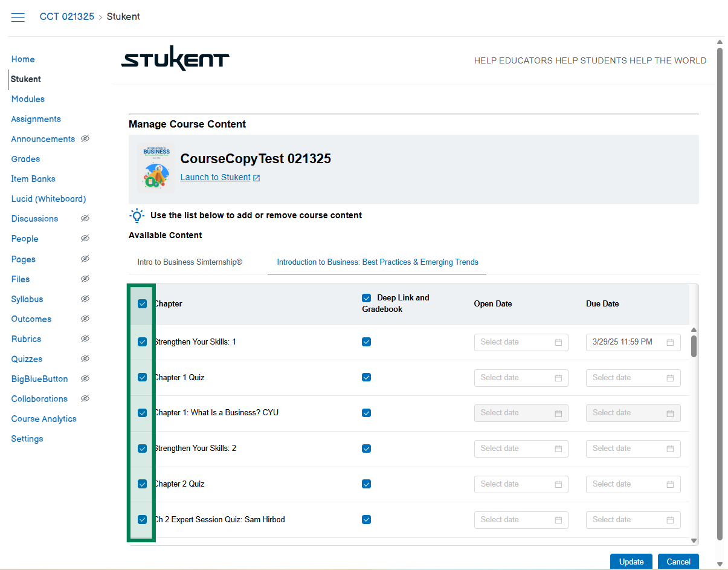Open the Strengthen Your Skills: 2 open date picker
This screenshot has width=728, height=570.
520,449
